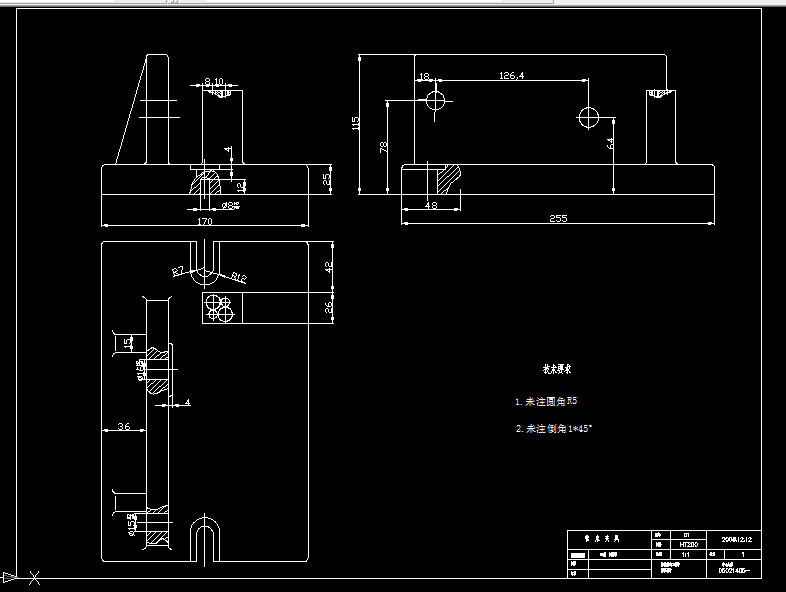Click the 36 horizontal dimension text
Viewport: 786px width, 592px height.
pyautogui.click(x=124, y=426)
